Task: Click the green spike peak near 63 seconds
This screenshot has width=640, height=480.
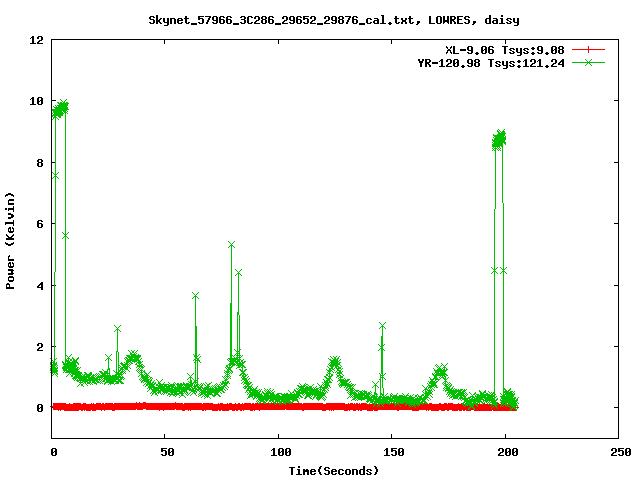Action: [196, 296]
